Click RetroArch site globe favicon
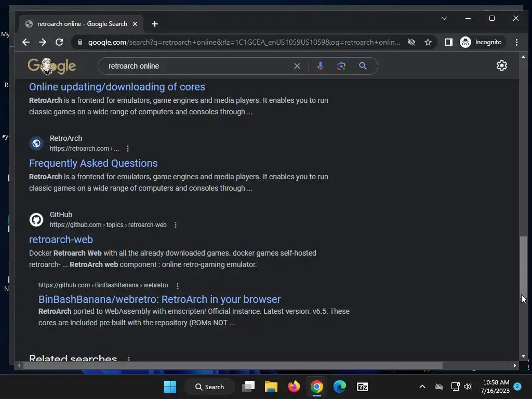This screenshot has width=532, height=399. point(36,143)
